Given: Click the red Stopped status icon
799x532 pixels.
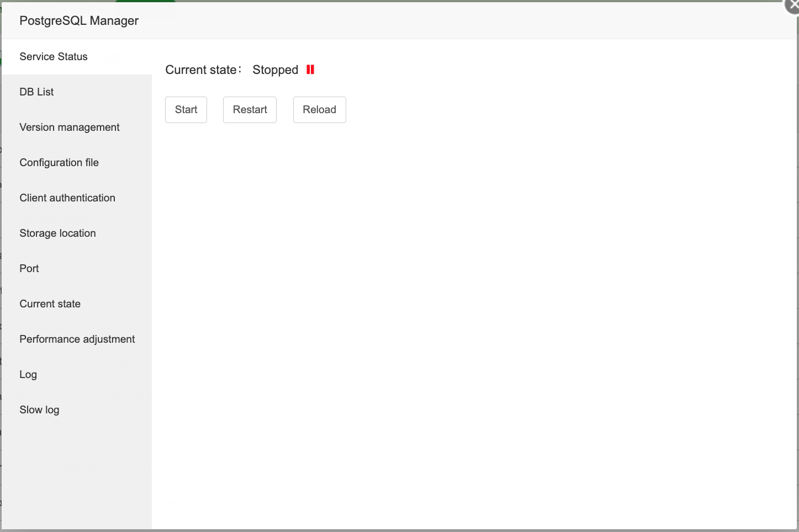Looking at the screenshot, I should click(310, 70).
